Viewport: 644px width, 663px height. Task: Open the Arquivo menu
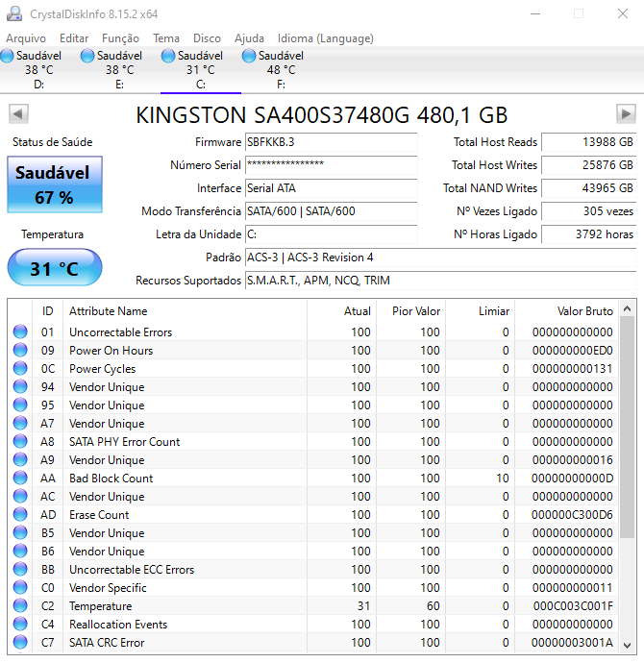pos(26,38)
